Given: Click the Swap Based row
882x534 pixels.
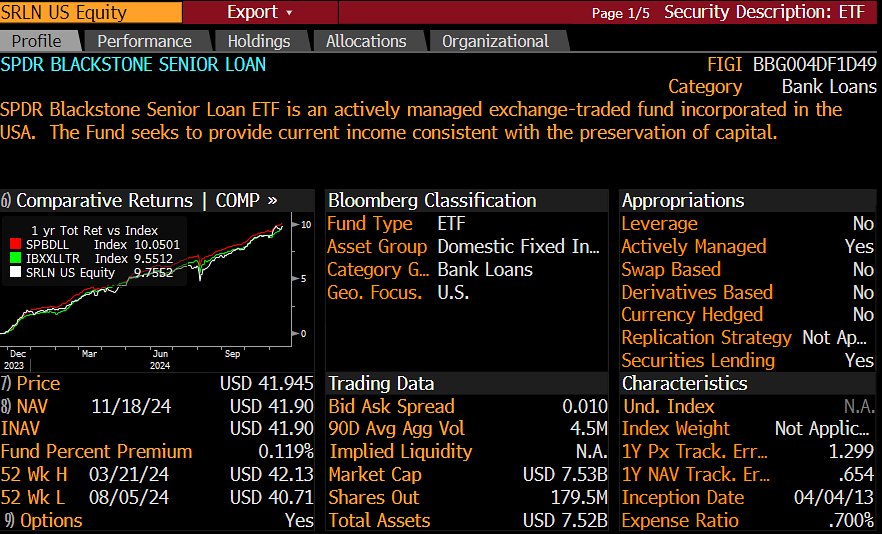Looking at the screenshot, I should (748, 270).
